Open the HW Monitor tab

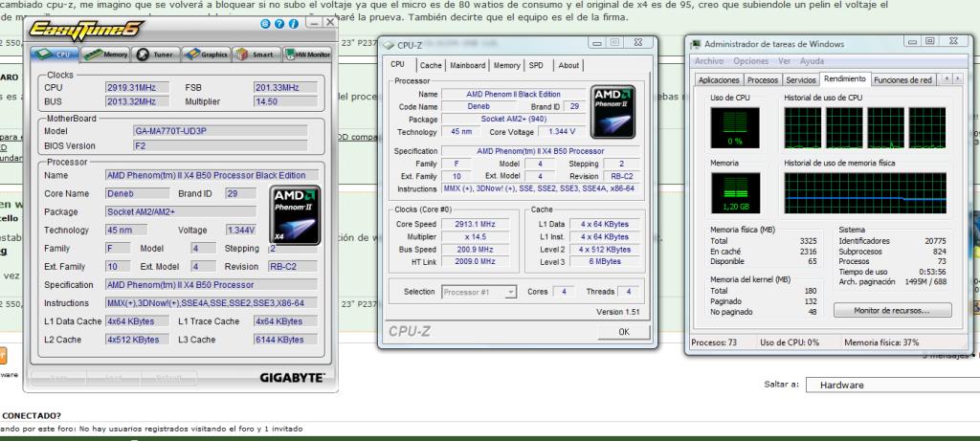[x=307, y=55]
